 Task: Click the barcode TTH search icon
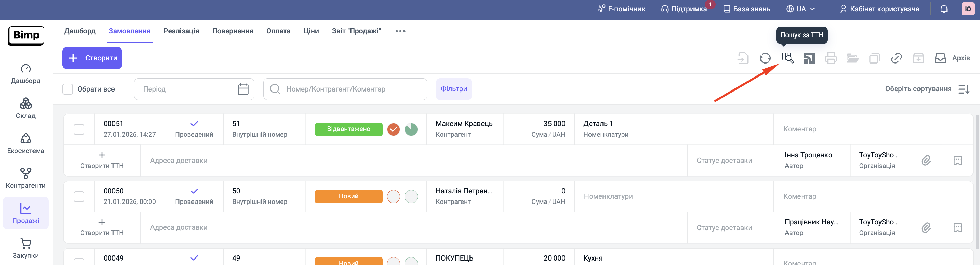(x=786, y=58)
